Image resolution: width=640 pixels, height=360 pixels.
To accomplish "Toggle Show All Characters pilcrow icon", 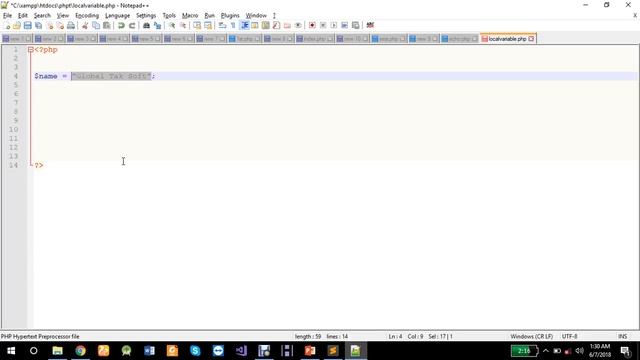I will coord(233,25).
